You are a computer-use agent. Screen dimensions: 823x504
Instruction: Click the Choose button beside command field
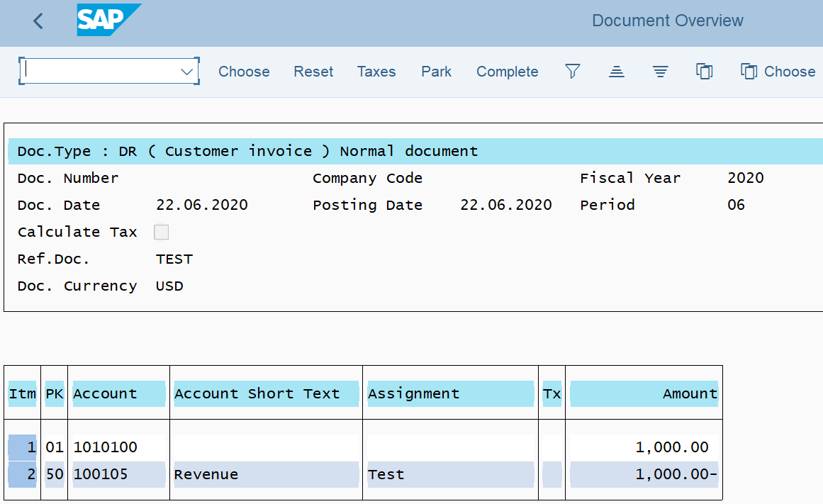pyautogui.click(x=244, y=72)
